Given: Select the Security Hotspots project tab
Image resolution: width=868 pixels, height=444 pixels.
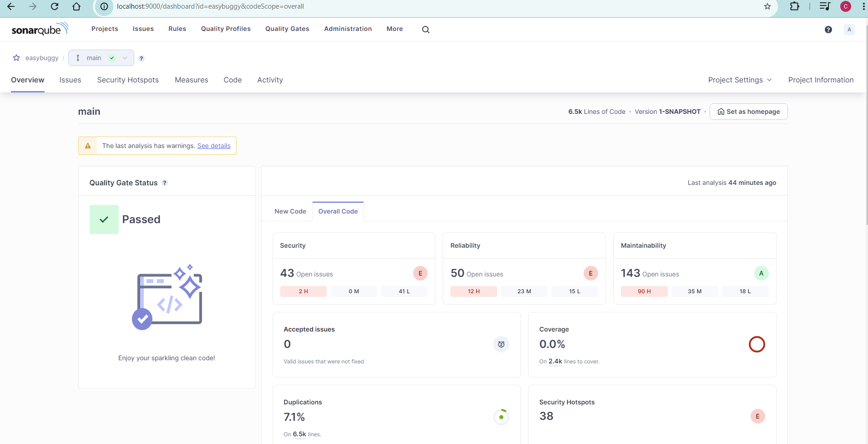Looking at the screenshot, I should pyautogui.click(x=128, y=80).
